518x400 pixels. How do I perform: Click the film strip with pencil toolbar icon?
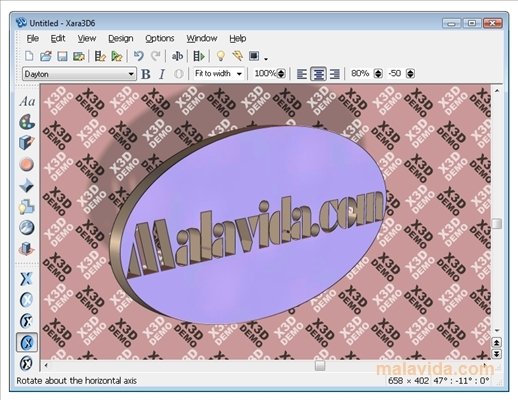[x=100, y=56]
